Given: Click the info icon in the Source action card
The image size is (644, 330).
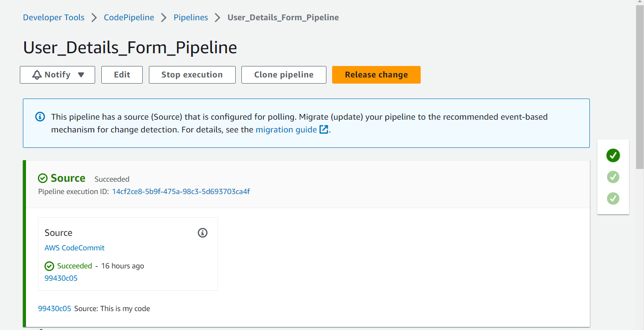Looking at the screenshot, I should pyautogui.click(x=203, y=233).
